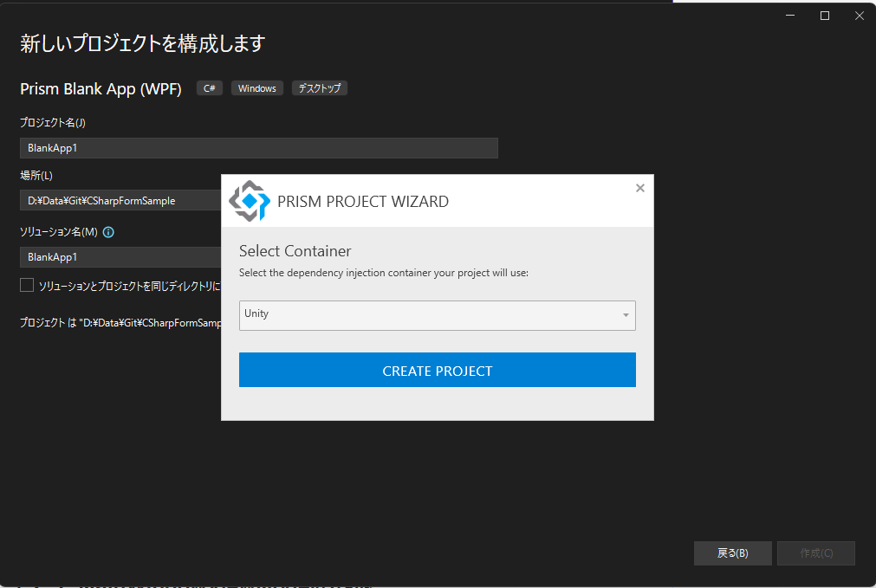Click the project path summary text
This screenshot has width=876, height=588.
point(120,323)
